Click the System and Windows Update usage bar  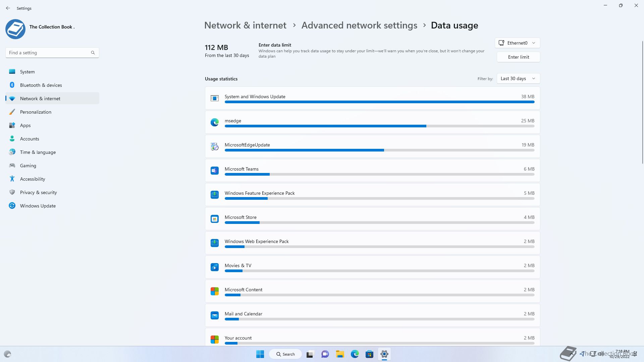379,102
